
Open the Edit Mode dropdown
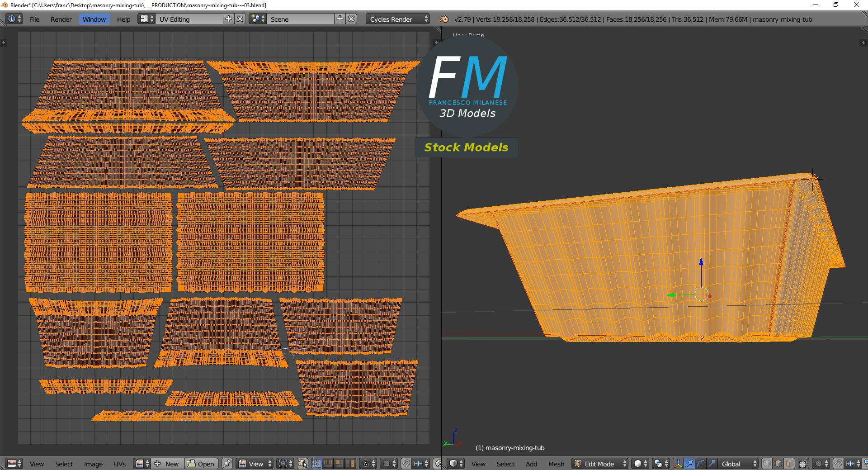coord(600,464)
